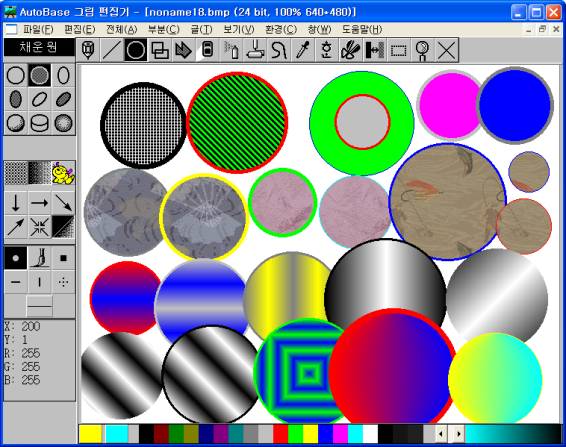Select the 3D cylinder shape option
Viewport: 566px width, 447px height.
pyautogui.click(x=39, y=123)
